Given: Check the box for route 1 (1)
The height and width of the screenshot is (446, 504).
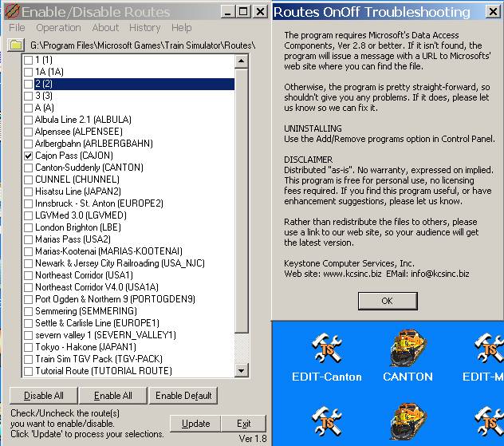Looking at the screenshot, I should (28, 60).
